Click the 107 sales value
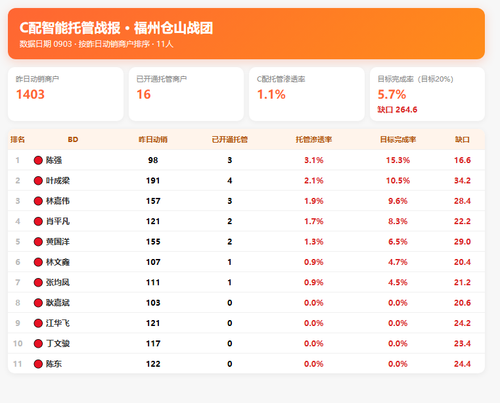 pyautogui.click(x=153, y=262)
